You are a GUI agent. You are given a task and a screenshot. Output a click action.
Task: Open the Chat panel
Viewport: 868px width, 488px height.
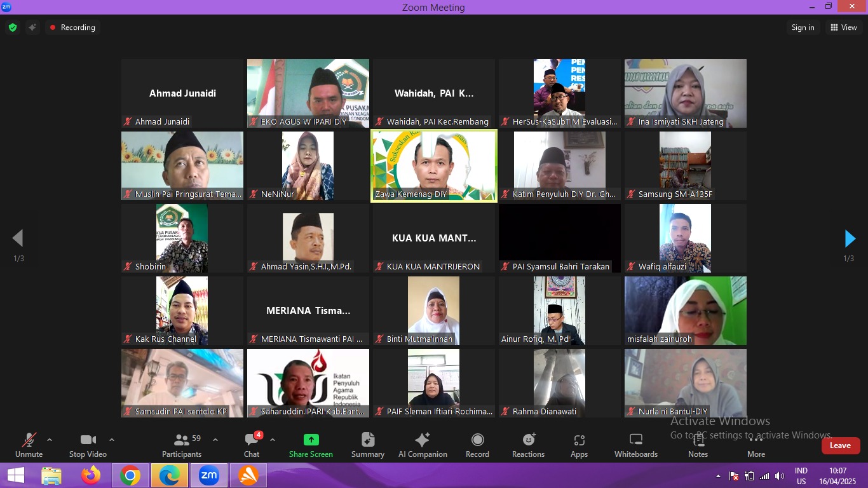point(252,445)
